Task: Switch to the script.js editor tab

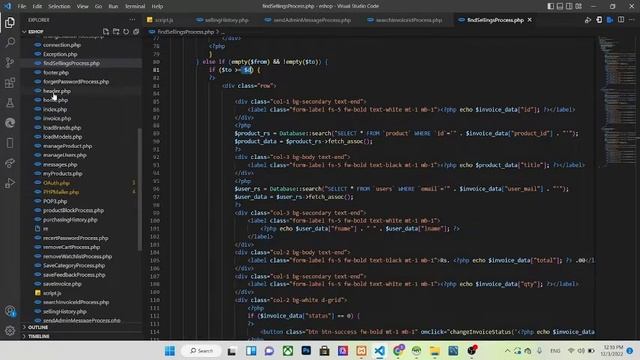Action: tap(164, 20)
